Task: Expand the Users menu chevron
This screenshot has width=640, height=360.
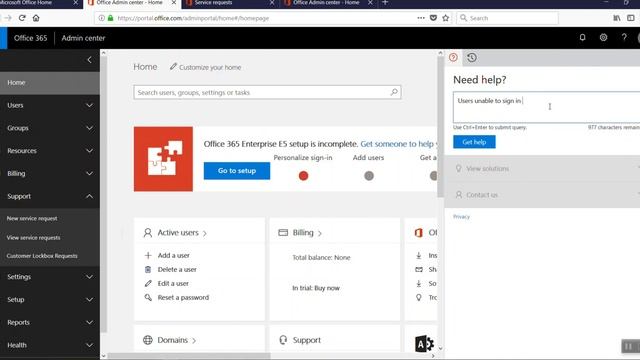Action: pyautogui.click(x=89, y=105)
